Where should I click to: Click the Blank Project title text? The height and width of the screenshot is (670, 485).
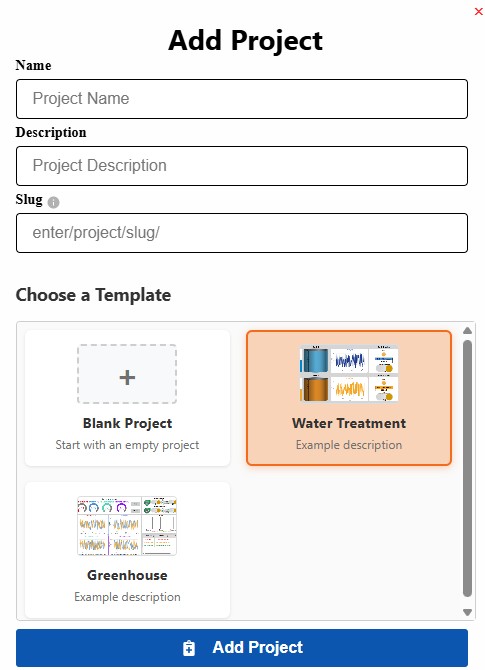pyautogui.click(x=127, y=423)
